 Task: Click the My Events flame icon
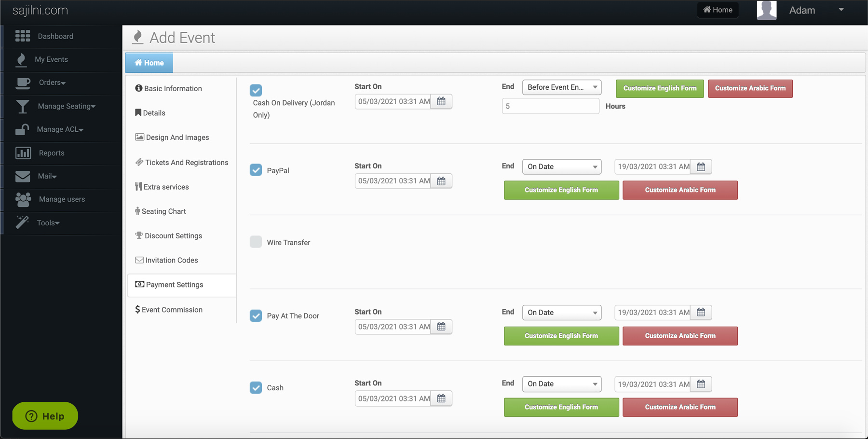(x=21, y=59)
